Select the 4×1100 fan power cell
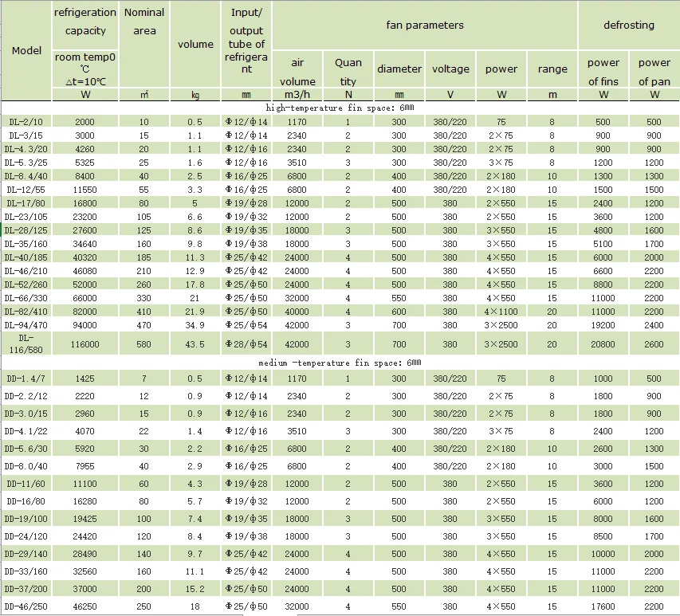The height and width of the screenshot is (616, 680). coord(501,311)
